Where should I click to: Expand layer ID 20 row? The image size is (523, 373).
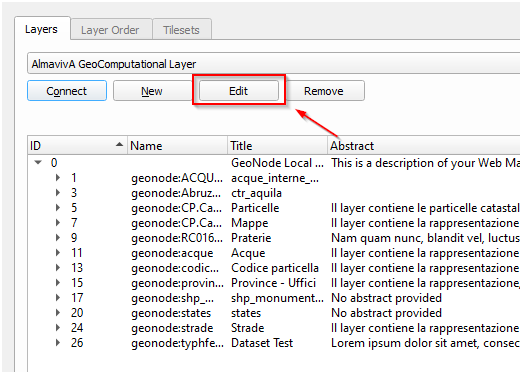pos(58,313)
